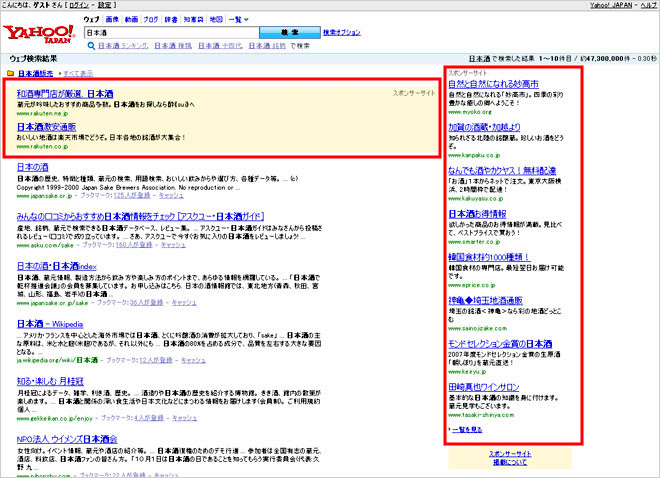Click fourth related search suggestion link

[x=267, y=46]
